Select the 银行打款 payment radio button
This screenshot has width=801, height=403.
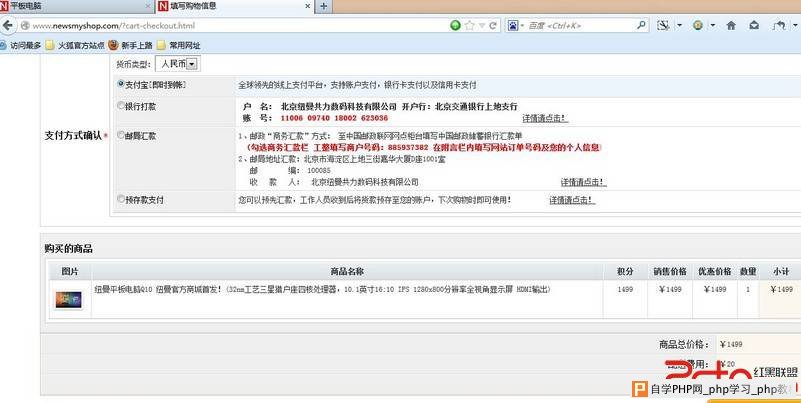pyautogui.click(x=121, y=106)
